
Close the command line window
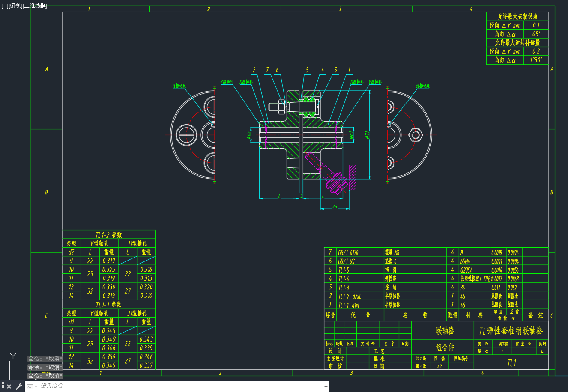(9, 386)
